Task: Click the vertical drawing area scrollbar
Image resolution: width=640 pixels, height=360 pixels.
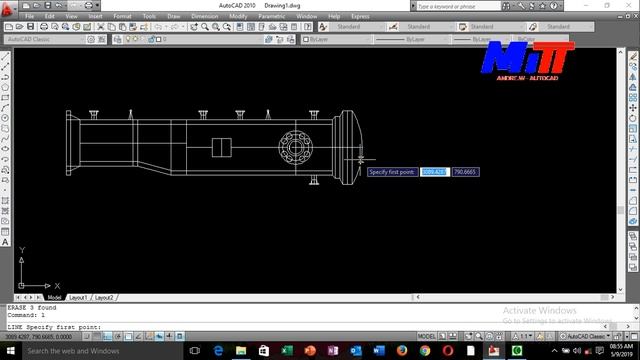Action: 621,171
